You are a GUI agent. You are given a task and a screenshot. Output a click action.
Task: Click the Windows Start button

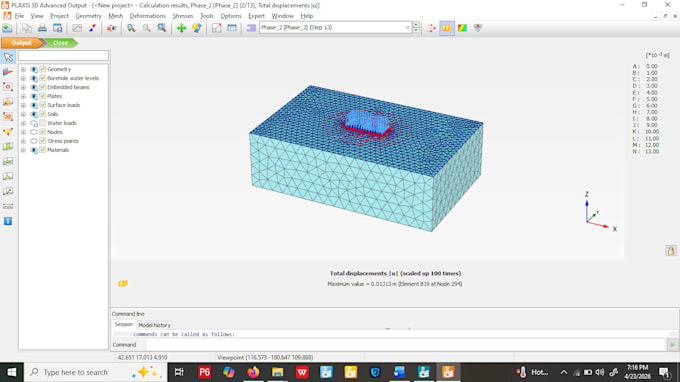pyautogui.click(x=12, y=372)
